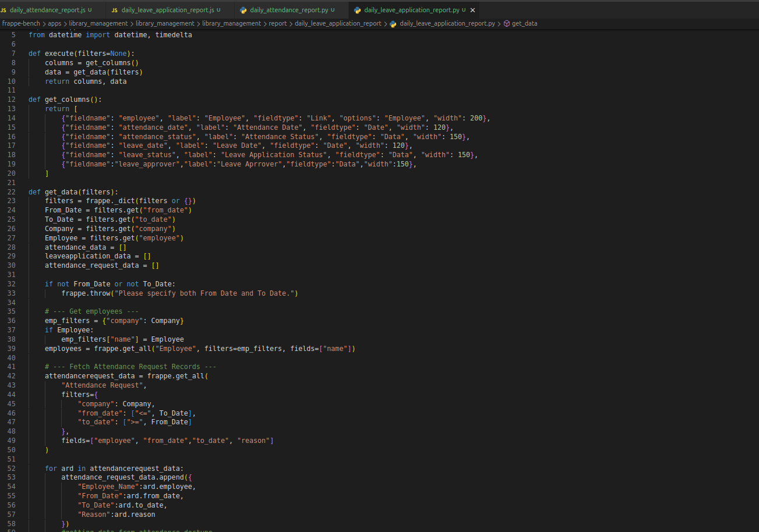Expand the report breadcrumb folder

pos(277,24)
